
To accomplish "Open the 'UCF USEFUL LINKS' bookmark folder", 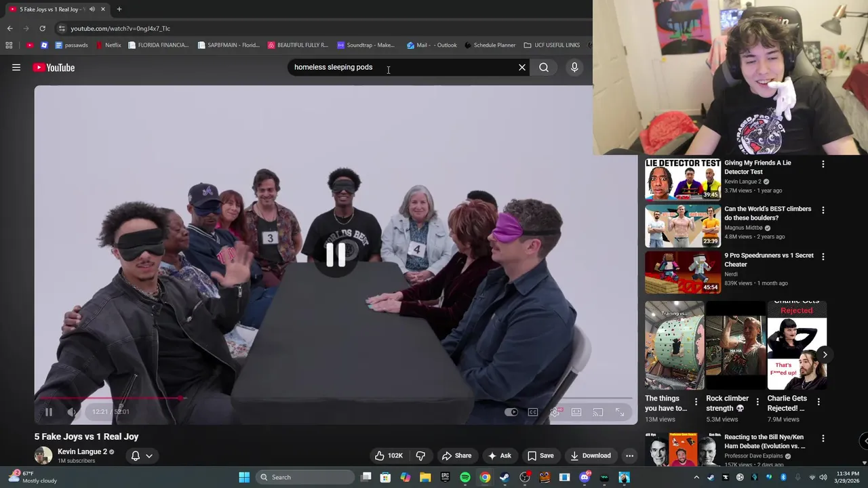I will (x=552, y=45).
